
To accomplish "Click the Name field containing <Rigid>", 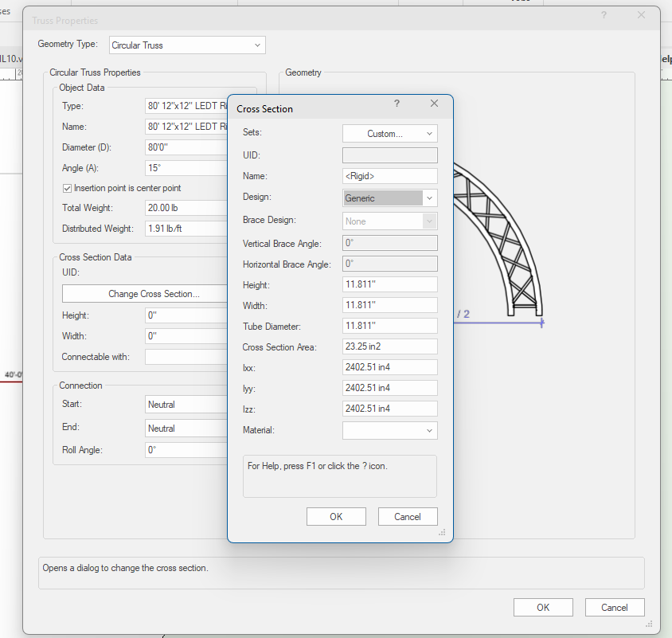I will tap(389, 176).
